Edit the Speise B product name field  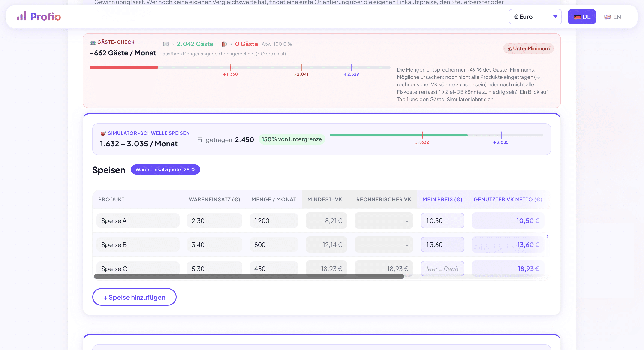click(138, 244)
